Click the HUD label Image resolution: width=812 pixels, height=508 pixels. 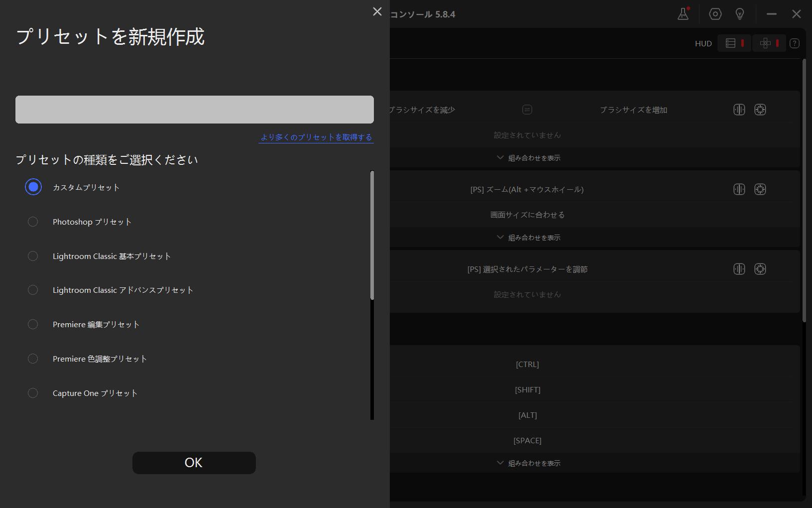(703, 44)
